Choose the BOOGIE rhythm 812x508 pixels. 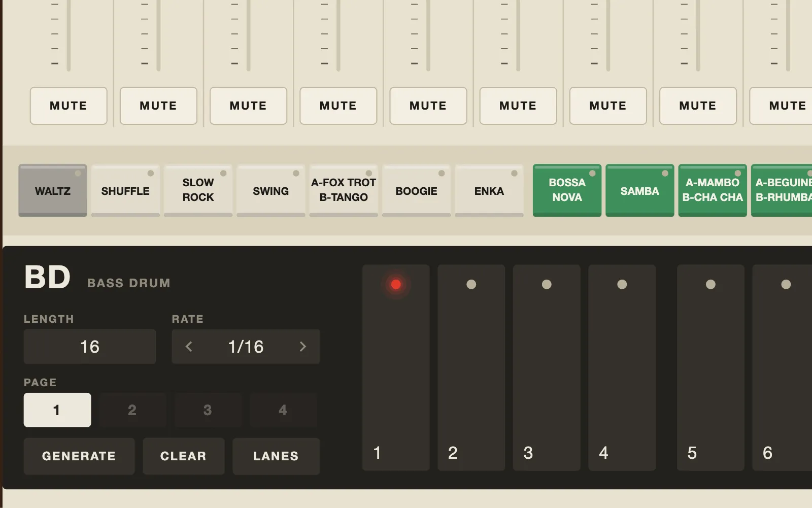pos(416,191)
